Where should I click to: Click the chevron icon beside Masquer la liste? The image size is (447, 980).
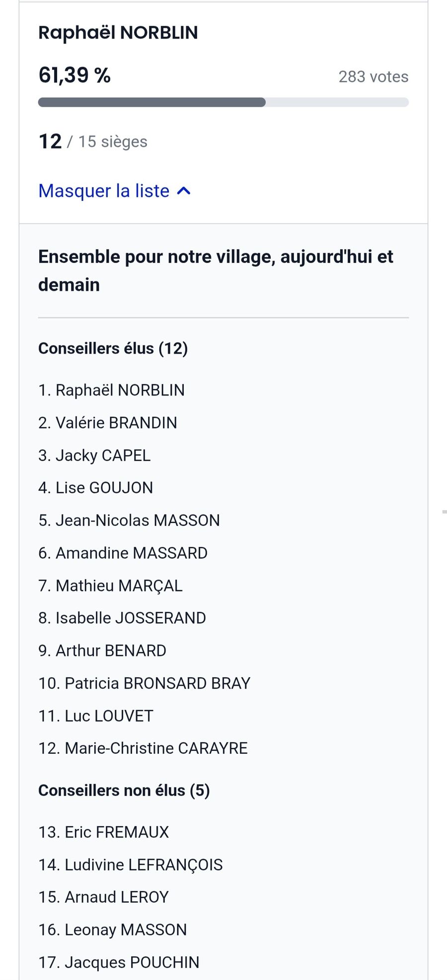tap(184, 191)
